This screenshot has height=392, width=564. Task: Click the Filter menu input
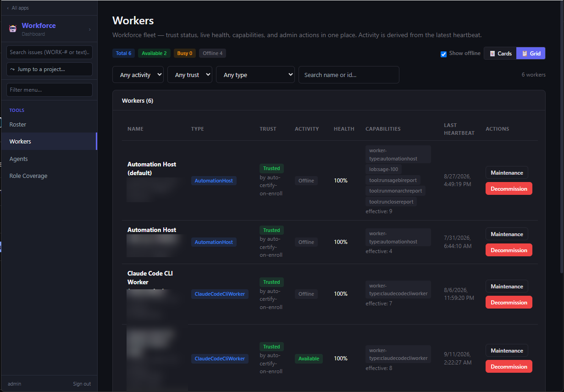50,90
